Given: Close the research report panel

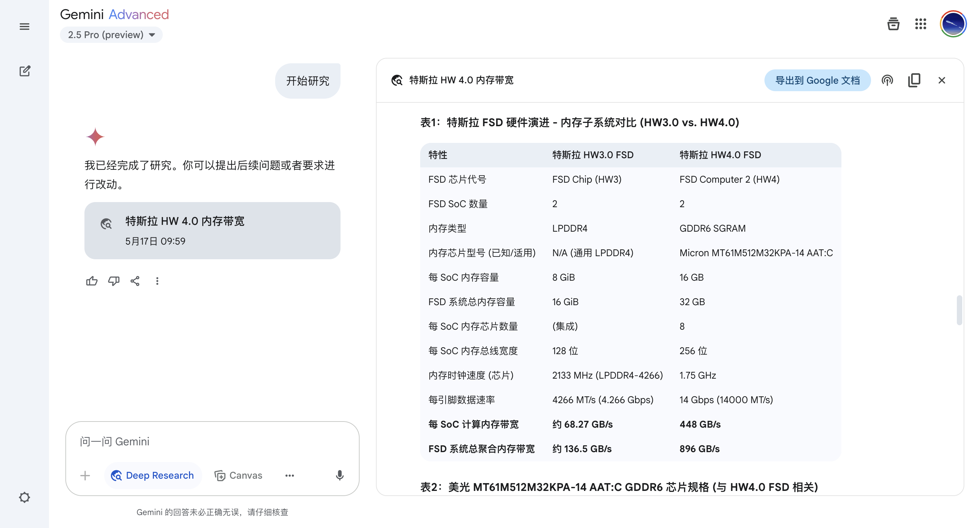Looking at the screenshot, I should [x=942, y=80].
